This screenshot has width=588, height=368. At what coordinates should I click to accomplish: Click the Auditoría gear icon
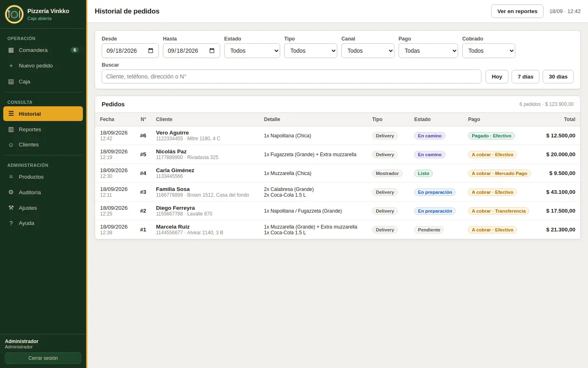(x=11, y=193)
